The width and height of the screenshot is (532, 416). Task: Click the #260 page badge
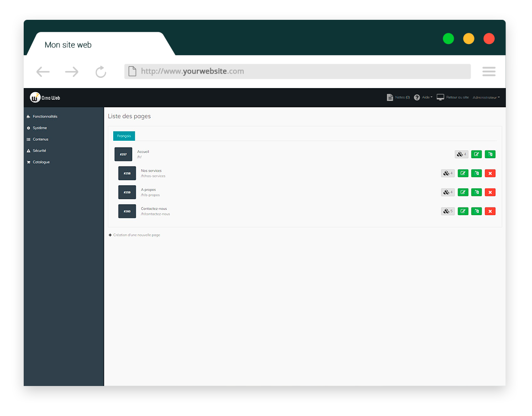[x=127, y=211]
